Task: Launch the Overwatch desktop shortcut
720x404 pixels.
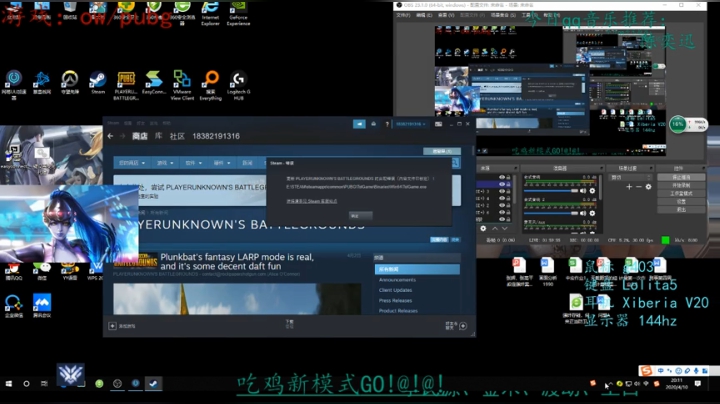Action: pyautogui.click(x=70, y=83)
